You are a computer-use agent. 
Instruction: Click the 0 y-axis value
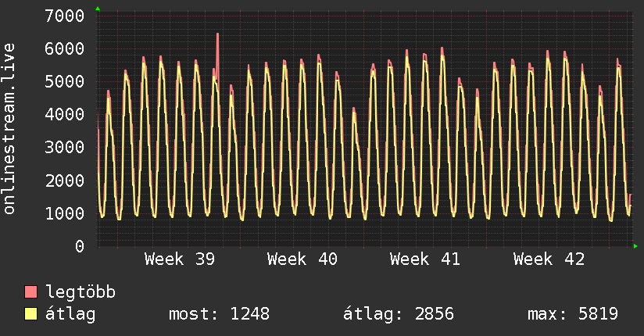point(80,246)
